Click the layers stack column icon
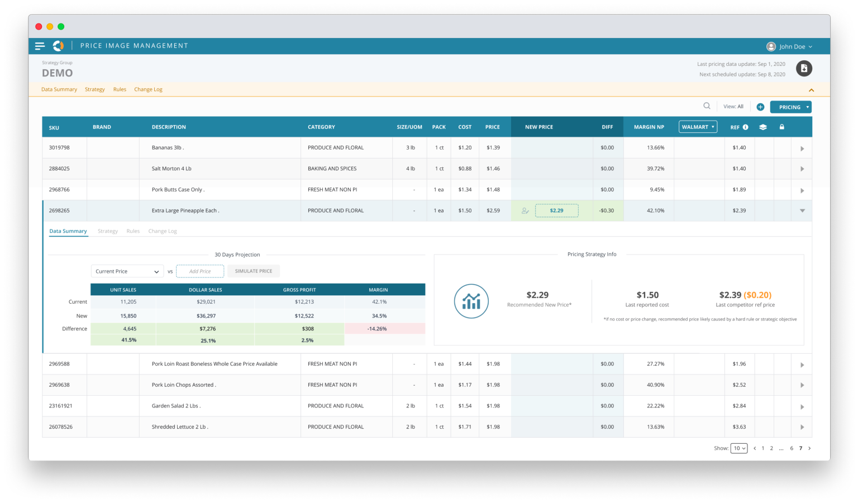The height and width of the screenshot is (504, 858). point(763,127)
